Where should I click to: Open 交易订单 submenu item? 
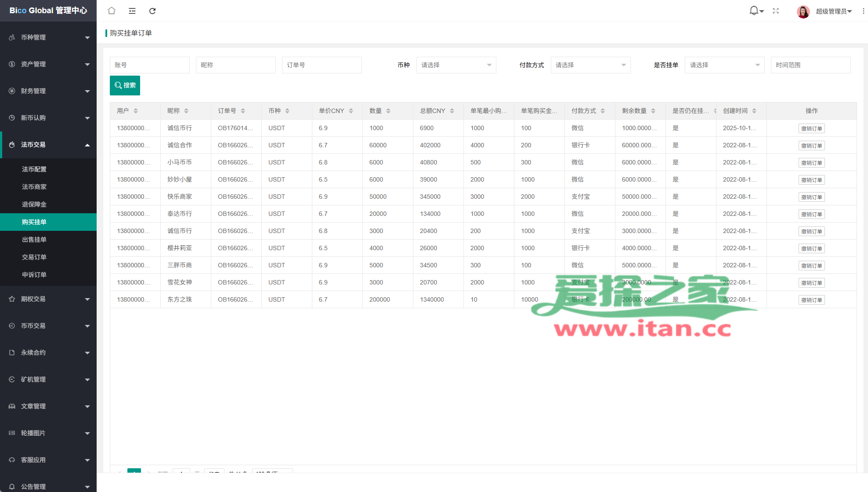[34, 257]
